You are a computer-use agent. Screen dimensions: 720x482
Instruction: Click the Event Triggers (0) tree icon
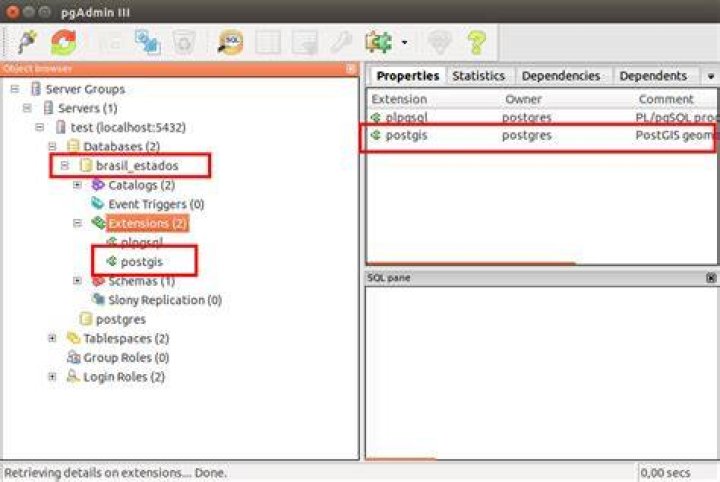coord(98,203)
